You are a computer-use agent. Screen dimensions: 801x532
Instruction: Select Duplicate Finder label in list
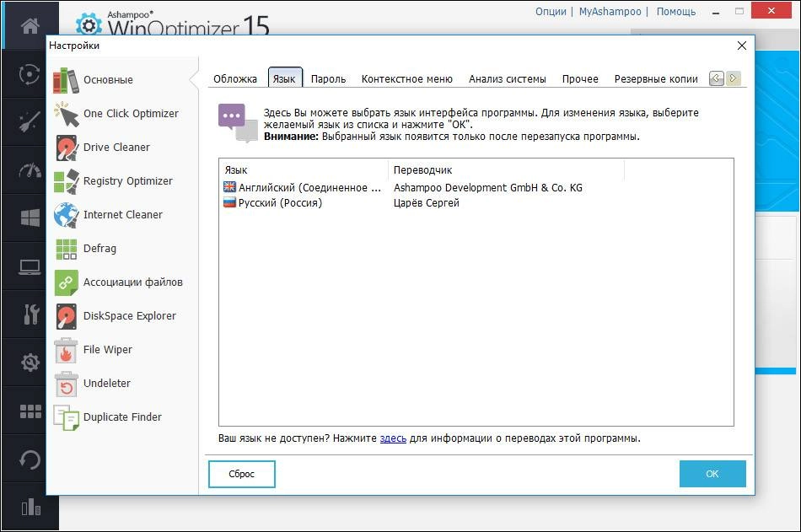click(x=122, y=417)
